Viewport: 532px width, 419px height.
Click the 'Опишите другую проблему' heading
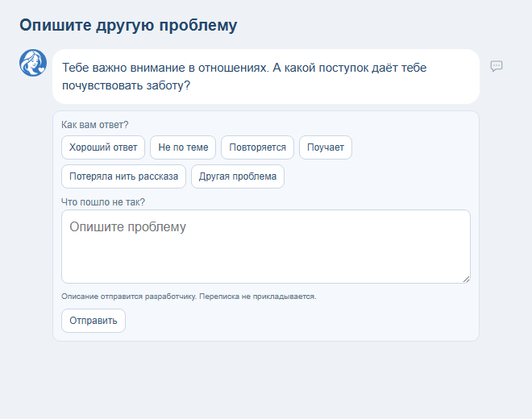128,25
